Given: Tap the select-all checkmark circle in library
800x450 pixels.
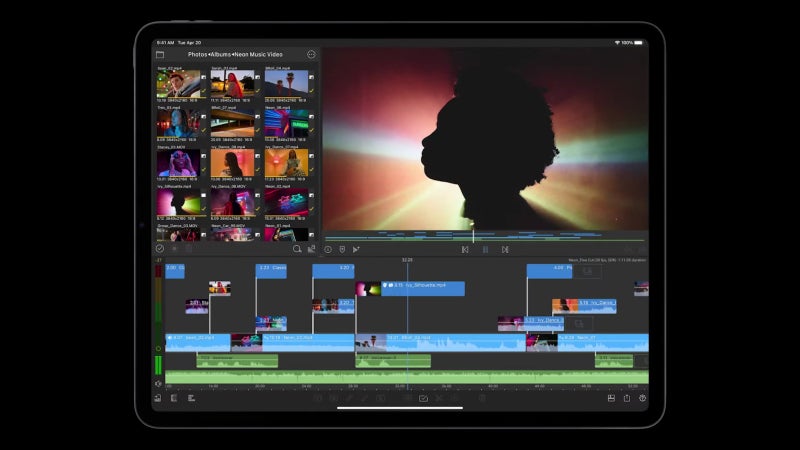Looking at the screenshot, I should tap(160, 248).
